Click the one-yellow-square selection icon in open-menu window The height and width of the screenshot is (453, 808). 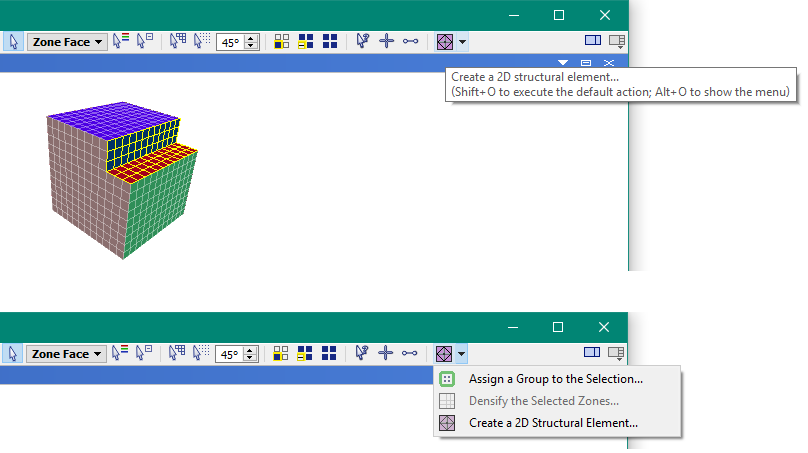point(280,354)
